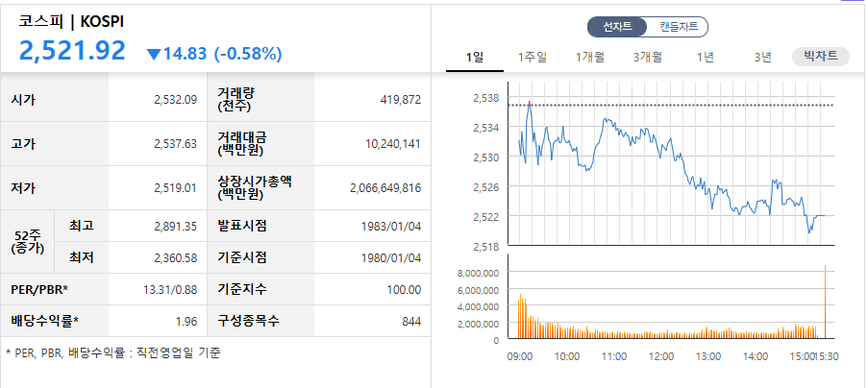Select the 1일 period tab
868x388 pixels.
[475, 57]
